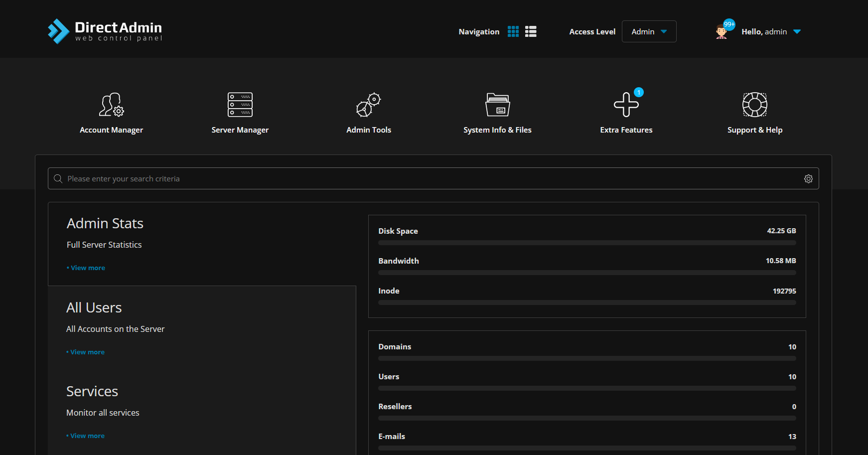Select the Server Manager menu label

click(240, 130)
